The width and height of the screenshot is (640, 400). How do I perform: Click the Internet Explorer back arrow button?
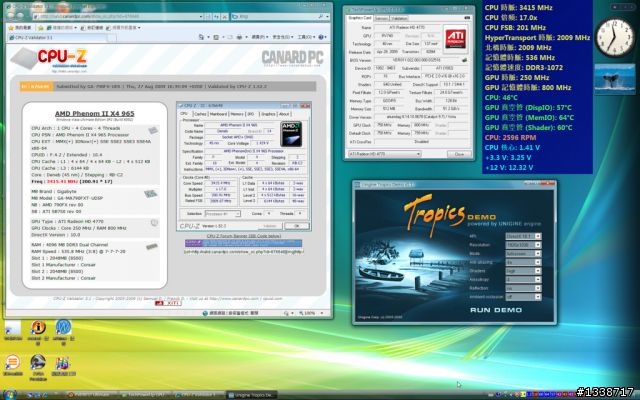coord(11,16)
